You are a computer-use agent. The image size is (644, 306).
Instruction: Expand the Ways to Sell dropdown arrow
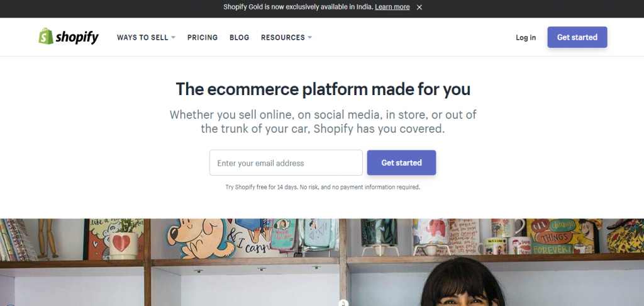click(x=173, y=38)
